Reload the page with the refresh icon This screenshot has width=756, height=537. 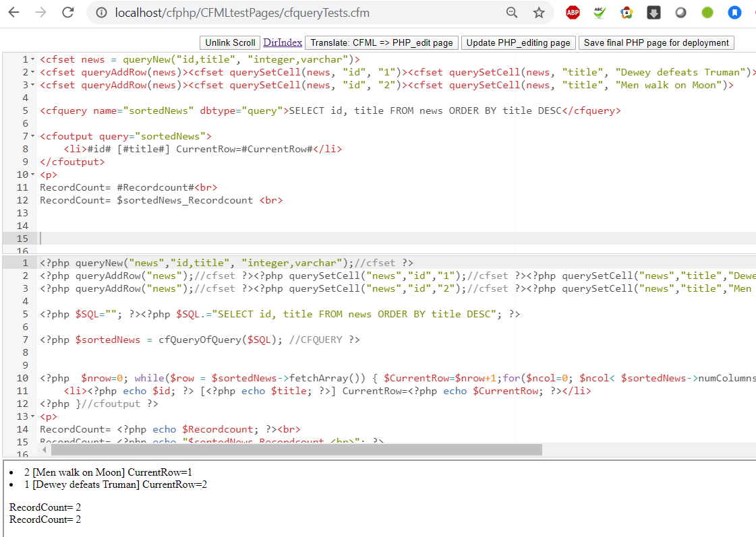[67, 13]
